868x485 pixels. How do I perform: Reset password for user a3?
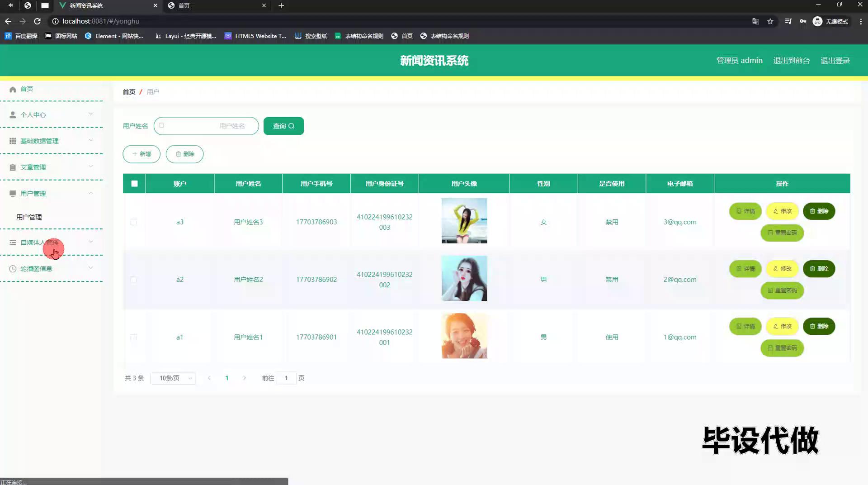point(782,233)
